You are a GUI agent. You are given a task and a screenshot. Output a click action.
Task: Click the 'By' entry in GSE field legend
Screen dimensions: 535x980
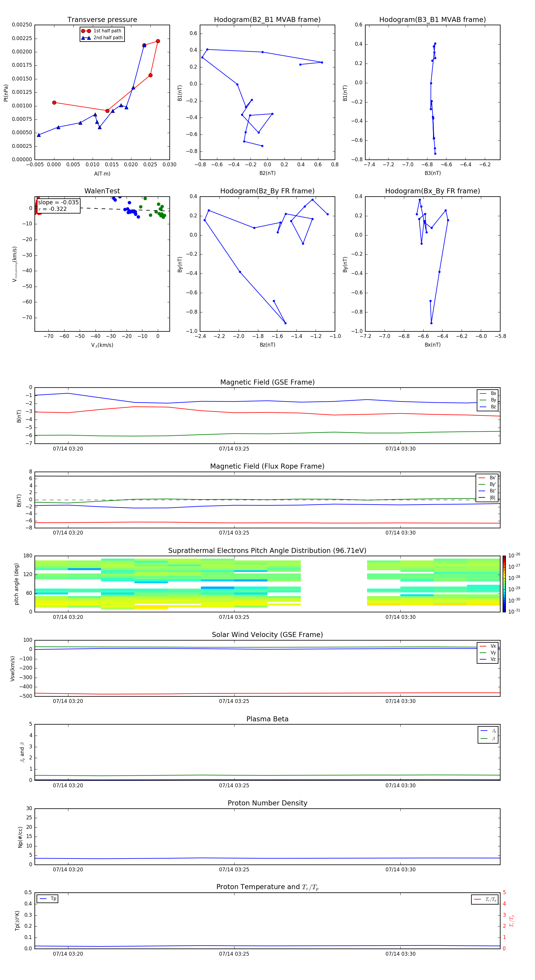pyautogui.click(x=488, y=400)
